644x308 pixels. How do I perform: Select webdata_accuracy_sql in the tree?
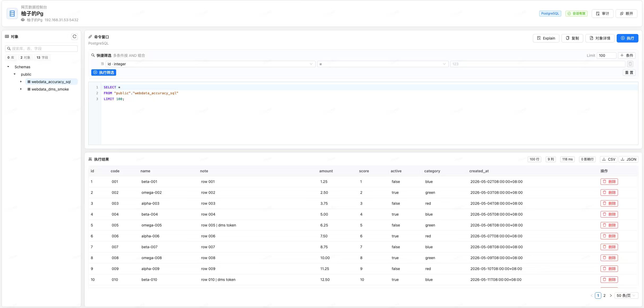tap(51, 82)
